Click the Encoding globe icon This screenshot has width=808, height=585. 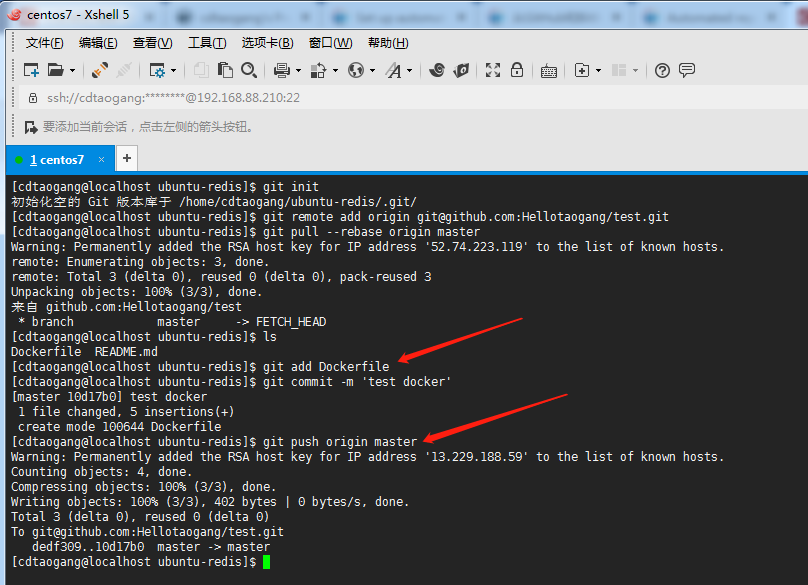(x=356, y=70)
